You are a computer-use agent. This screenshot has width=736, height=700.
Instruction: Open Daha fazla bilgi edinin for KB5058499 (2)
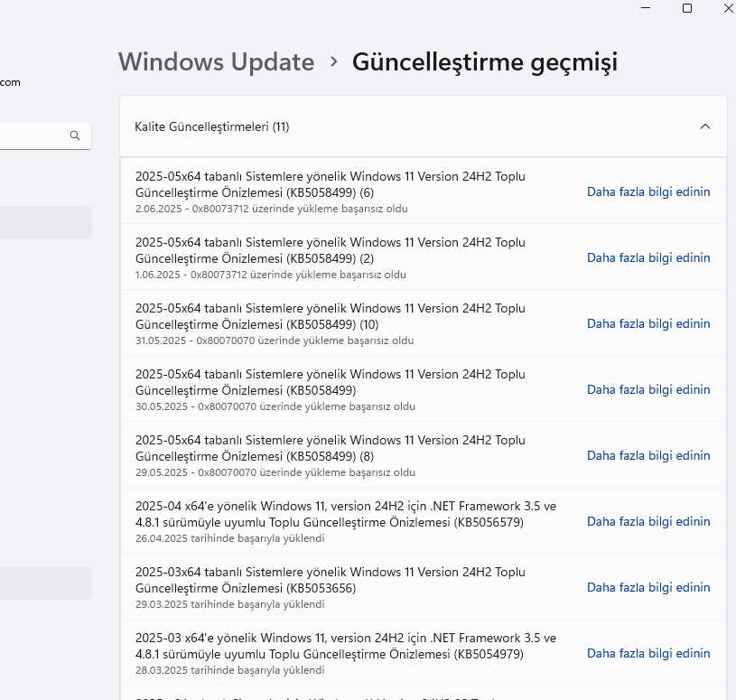pos(648,257)
